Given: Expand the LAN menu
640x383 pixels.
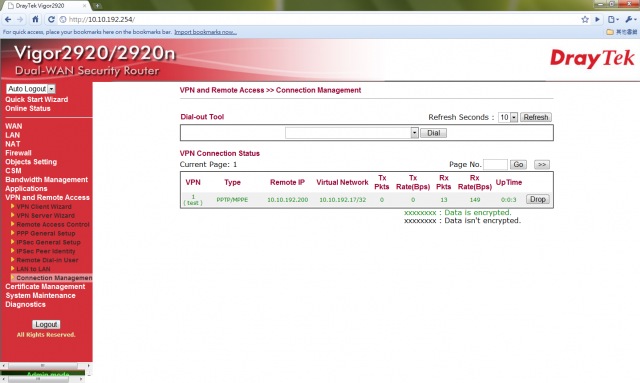Looking at the screenshot, I should click(12, 135).
